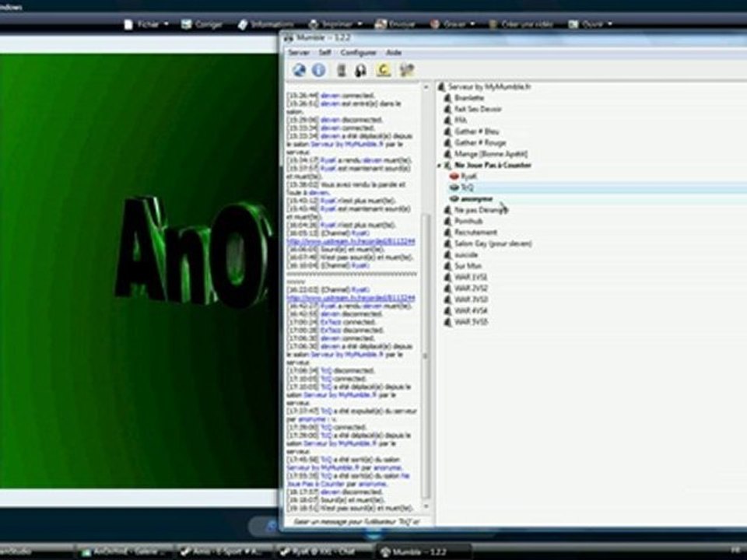
Task: Open the Self menu in Mumble
Action: pyautogui.click(x=325, y=52)
